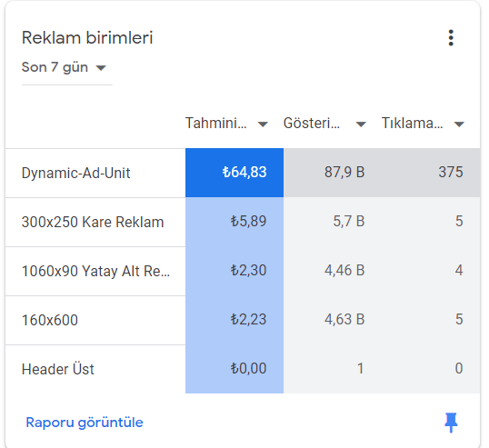Viewport: 489px width, 448px height.
Task: Select the Dynamic-Ad-Unit row label
Action: pos(75,173)
